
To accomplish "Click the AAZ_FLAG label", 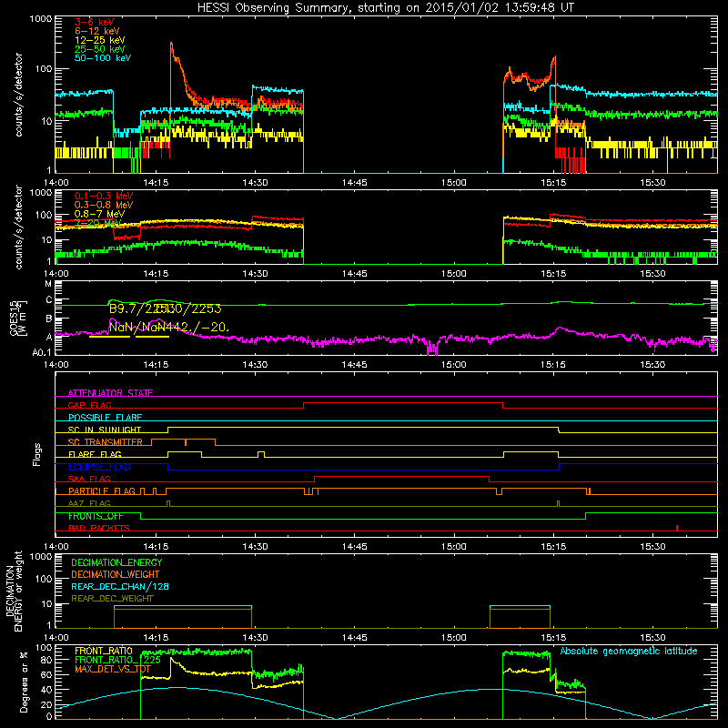I will 89,503.
